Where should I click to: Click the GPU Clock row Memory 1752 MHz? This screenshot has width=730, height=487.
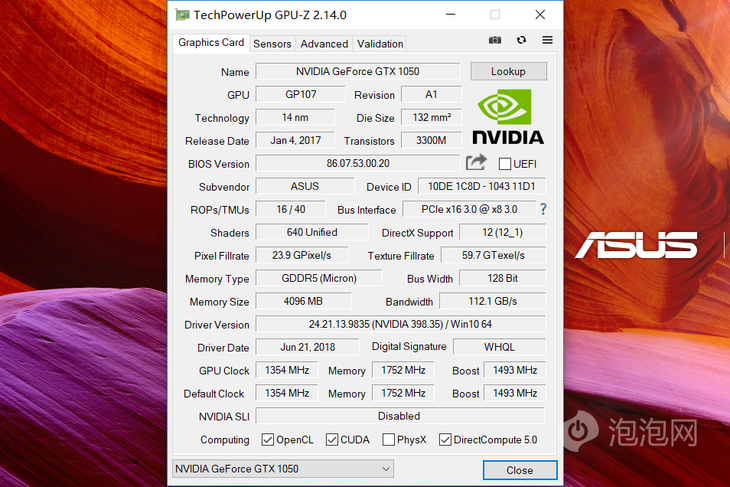point(403,370)
